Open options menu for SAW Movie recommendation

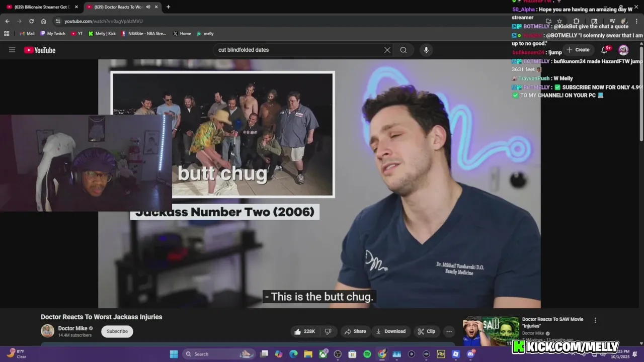[595, 320]
